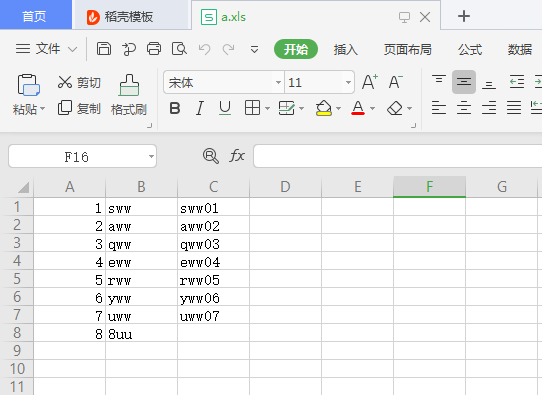Select cell containing 8uu
Screen dimensions: 542x395
[141, 334]
